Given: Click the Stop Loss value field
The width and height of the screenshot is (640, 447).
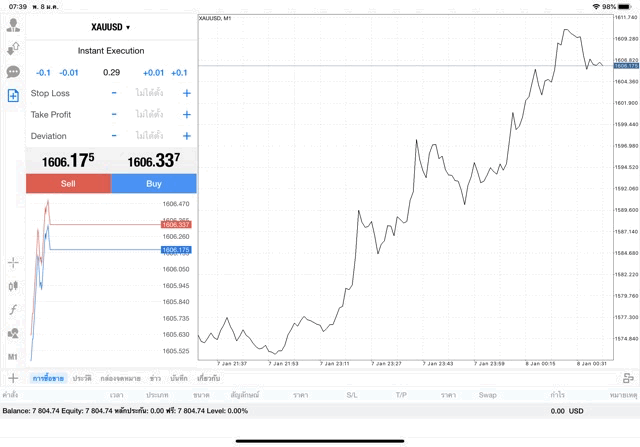Looking at the screenshot, I should pos(150,93).
